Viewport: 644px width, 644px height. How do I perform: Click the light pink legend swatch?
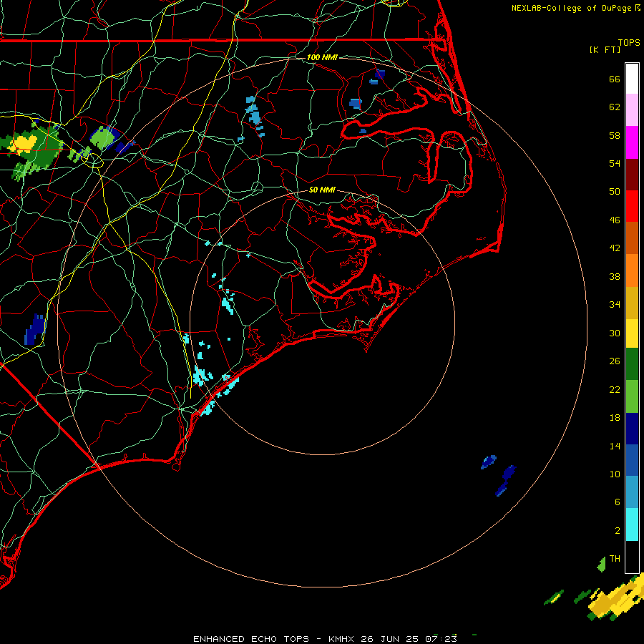pos(632,110)
